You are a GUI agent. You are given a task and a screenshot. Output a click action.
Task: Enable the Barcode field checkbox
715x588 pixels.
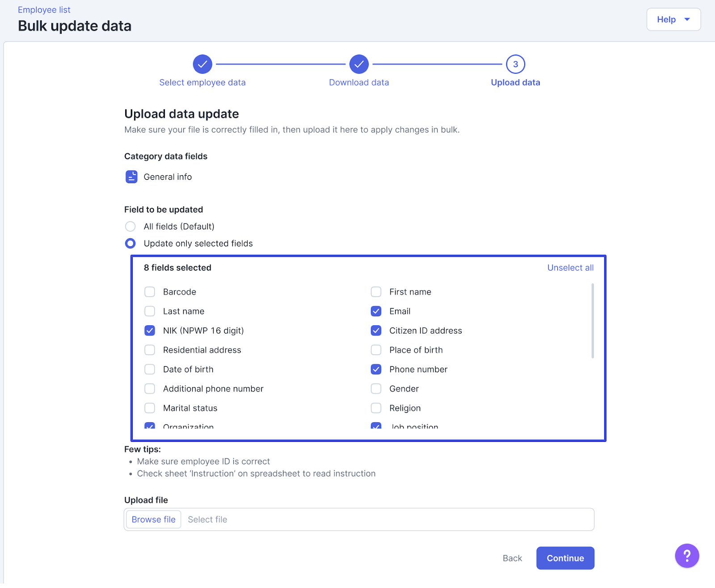coord(150,292)
